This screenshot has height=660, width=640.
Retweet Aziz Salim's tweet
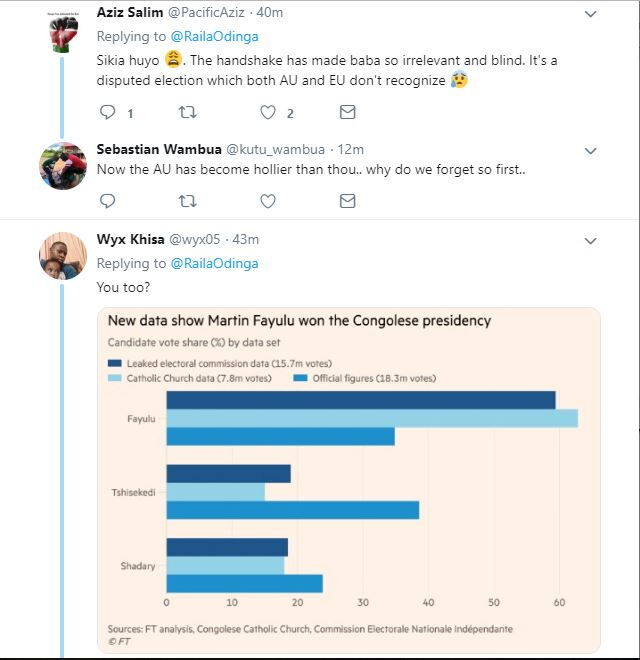pyautogui.click(x=187, y=112)
